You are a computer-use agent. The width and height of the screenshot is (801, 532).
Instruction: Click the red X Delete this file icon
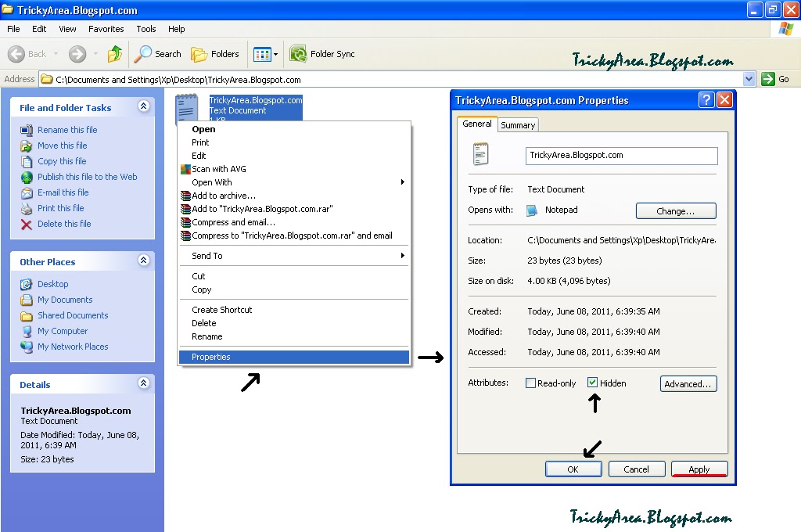click(27, 225)
